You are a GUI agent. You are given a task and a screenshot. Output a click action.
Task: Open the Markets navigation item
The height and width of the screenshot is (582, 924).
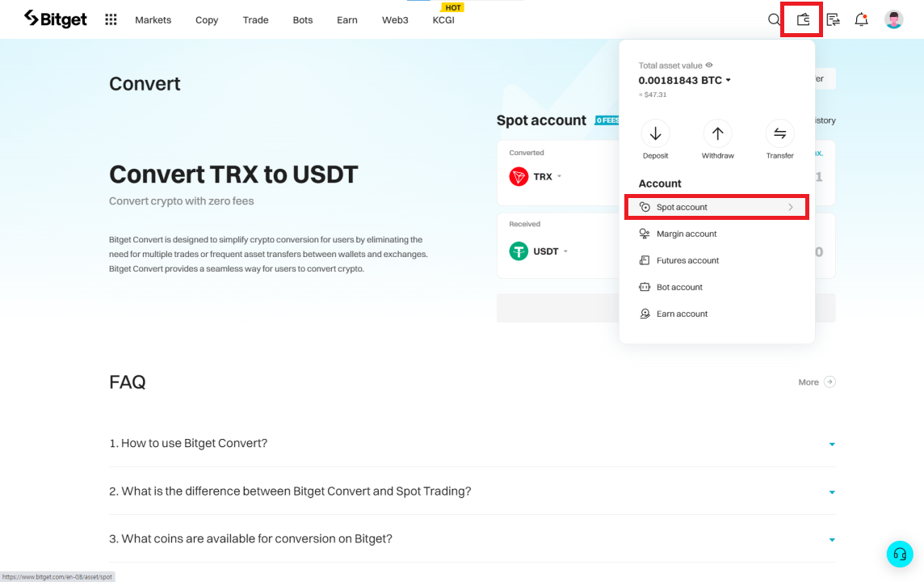click(153, 20)
